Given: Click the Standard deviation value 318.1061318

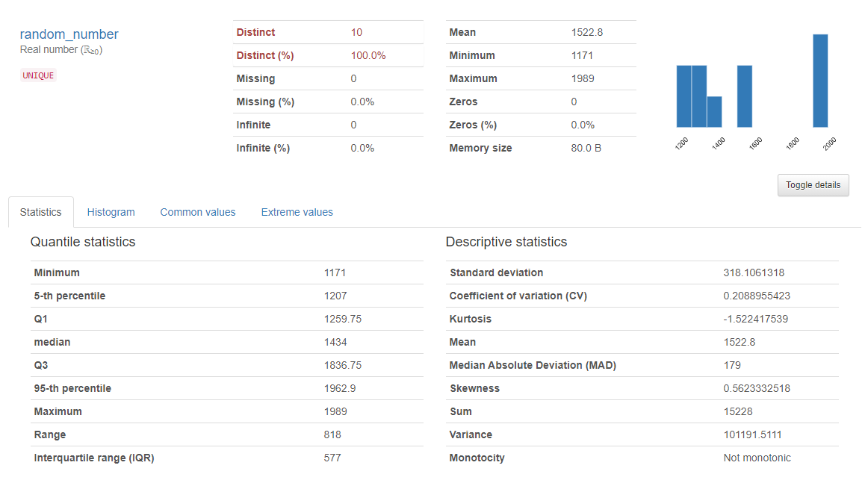Looking at the screenshot, I should (x=754, y=272).
